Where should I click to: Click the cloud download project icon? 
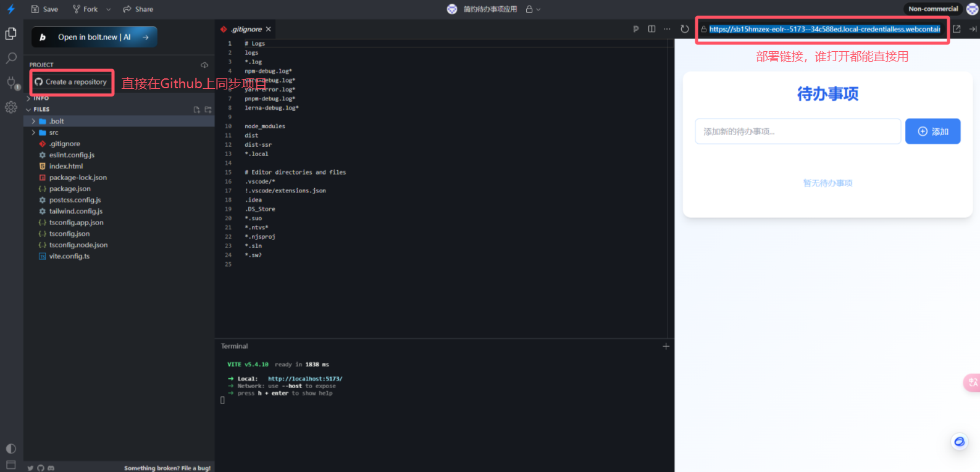(x=204, y=65)
